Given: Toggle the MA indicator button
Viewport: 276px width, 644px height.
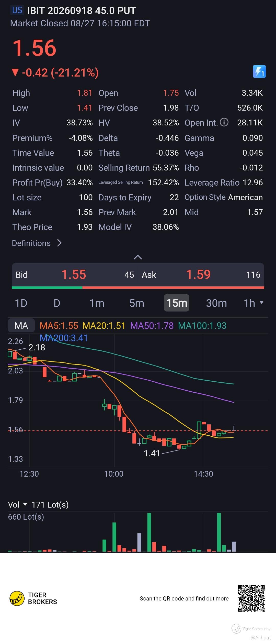Looking at the screenshot, I should tap(21, 326).
